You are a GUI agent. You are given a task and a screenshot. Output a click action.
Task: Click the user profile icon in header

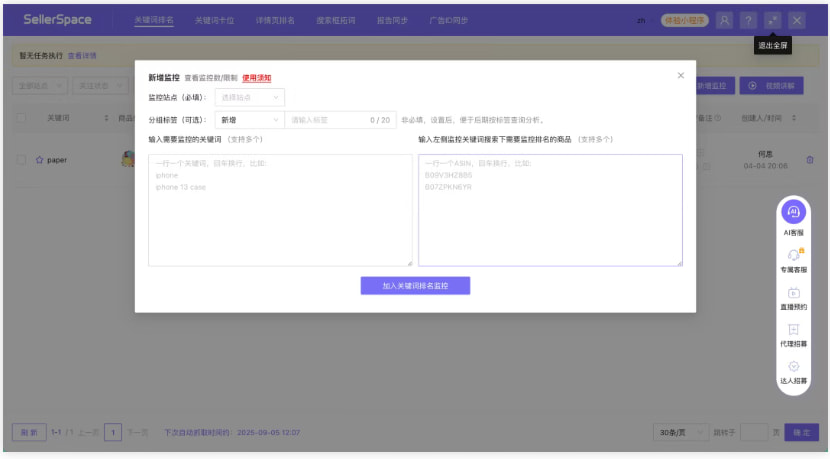(x=724, y=20)
